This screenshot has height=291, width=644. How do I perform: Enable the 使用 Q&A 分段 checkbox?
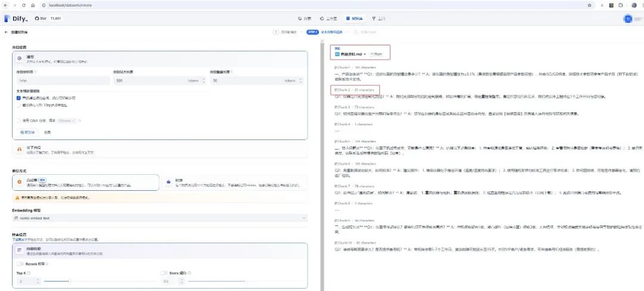(x=18, y=120)
